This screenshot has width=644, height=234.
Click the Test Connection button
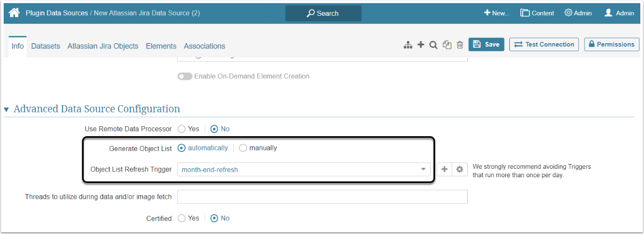point(544,45)
